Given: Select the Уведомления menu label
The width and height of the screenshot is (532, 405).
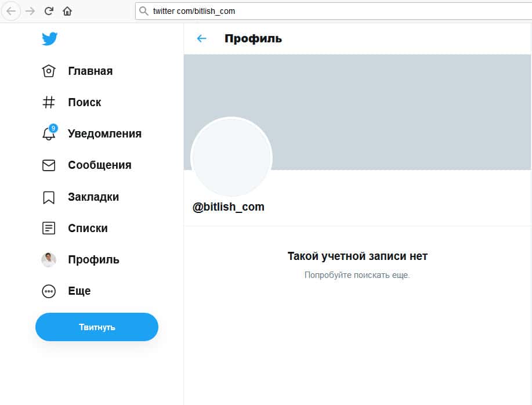Looking at the screenshot, I should pos(104,133).
